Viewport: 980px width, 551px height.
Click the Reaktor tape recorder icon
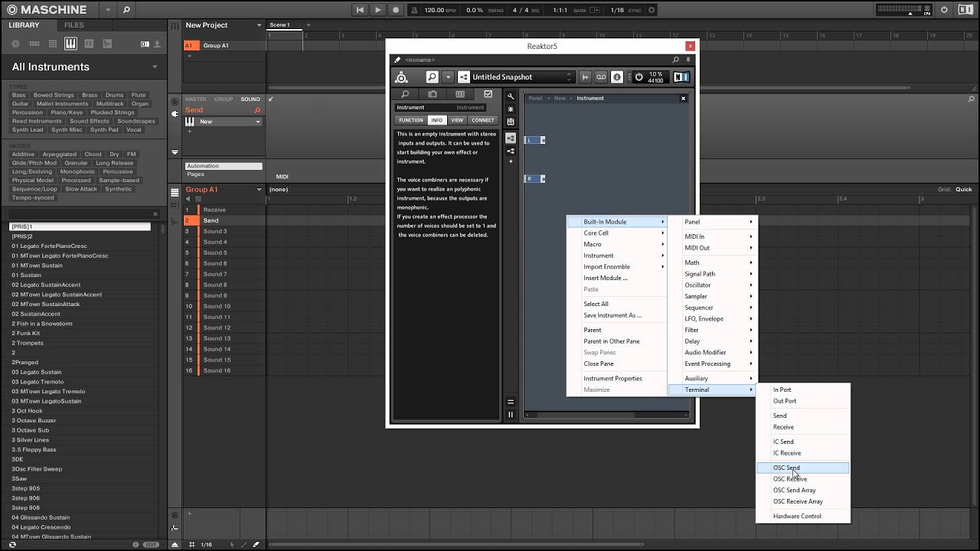tap(601, 77)
